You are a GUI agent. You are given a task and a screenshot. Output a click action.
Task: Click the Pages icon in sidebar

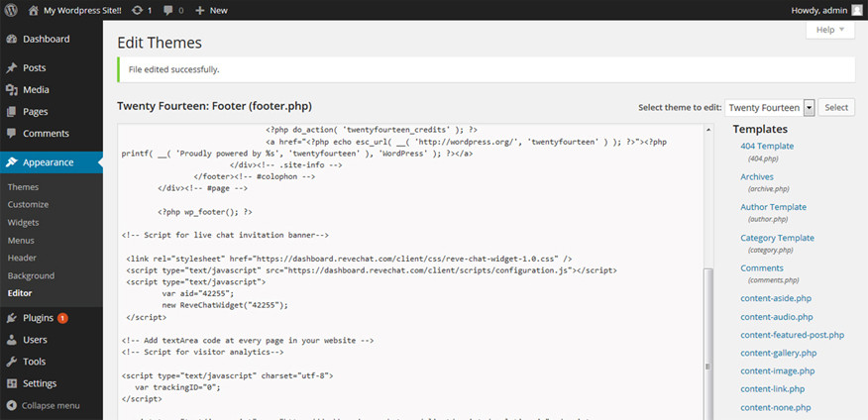pos(12,111)
